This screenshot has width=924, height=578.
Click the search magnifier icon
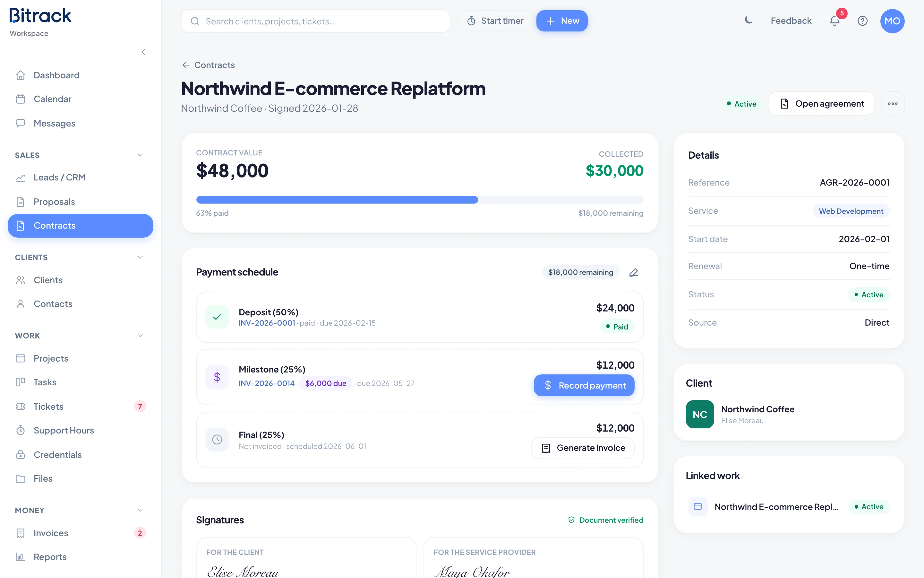[x=195, y=21]
